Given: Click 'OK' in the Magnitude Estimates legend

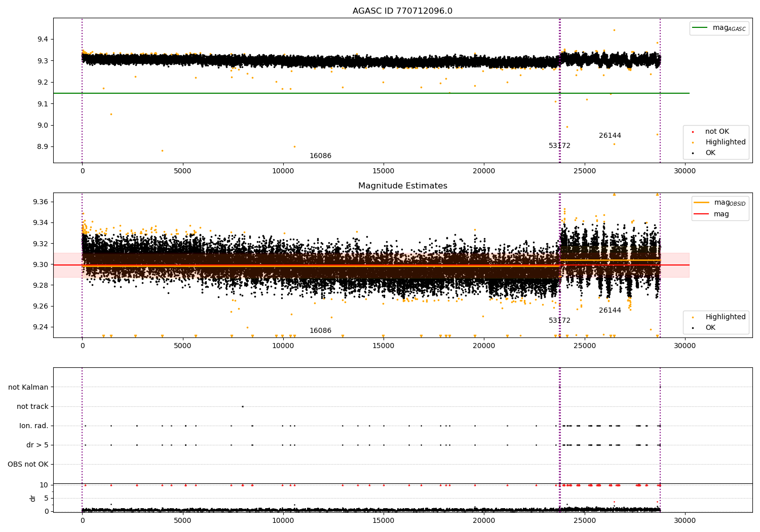Looking at the screenshot, I should (710, 328).
